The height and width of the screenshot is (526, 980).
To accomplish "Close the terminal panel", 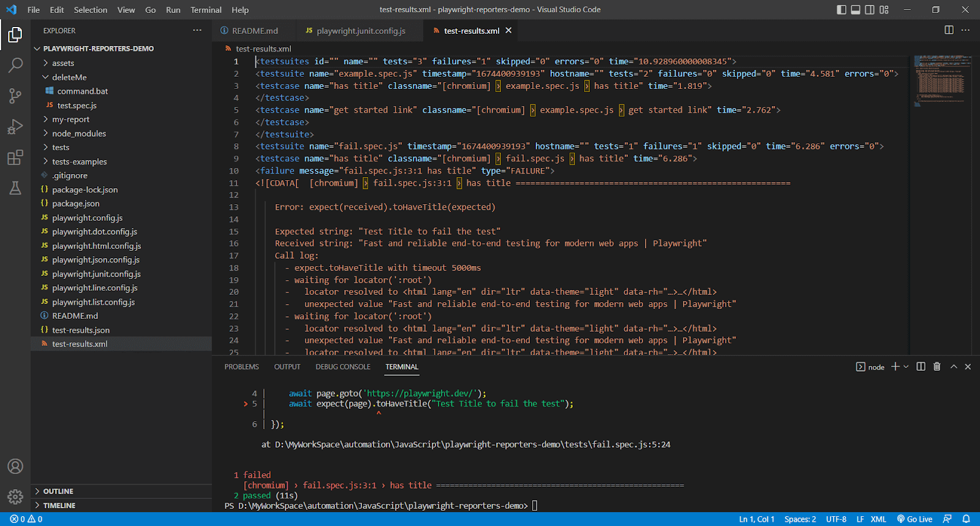I will (968, 367).
